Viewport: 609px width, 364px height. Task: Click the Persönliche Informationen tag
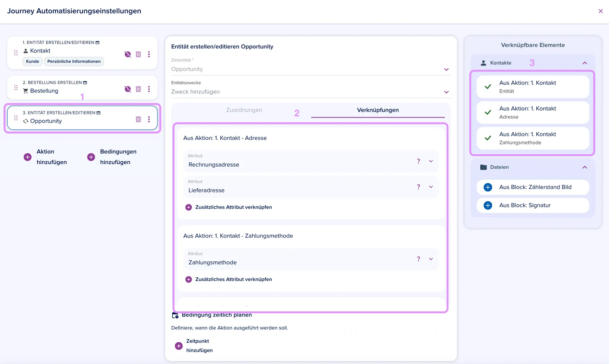click(74, 62)
